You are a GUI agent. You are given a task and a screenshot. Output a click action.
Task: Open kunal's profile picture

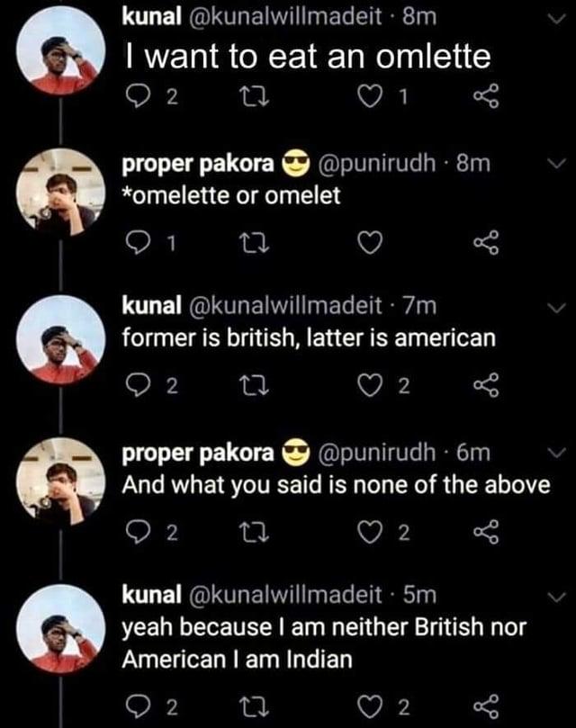58,49
